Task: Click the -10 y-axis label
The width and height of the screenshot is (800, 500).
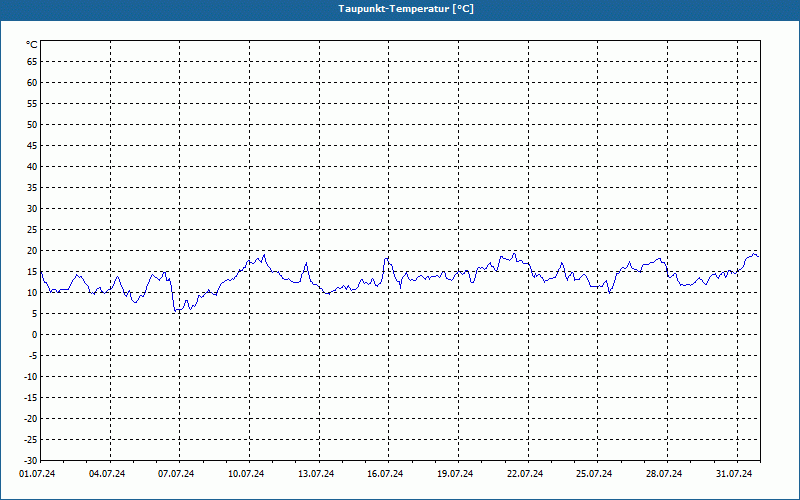Action: pos(31,377)
